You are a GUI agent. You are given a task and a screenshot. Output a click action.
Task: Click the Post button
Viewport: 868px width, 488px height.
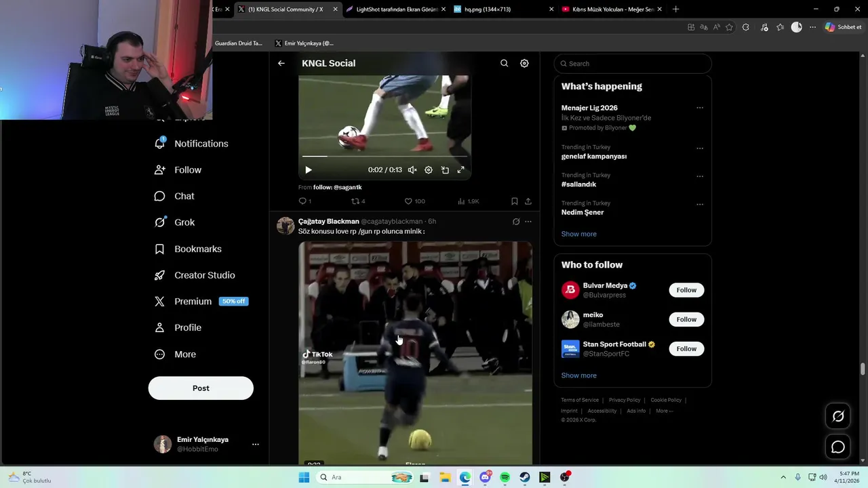point(201,388)
